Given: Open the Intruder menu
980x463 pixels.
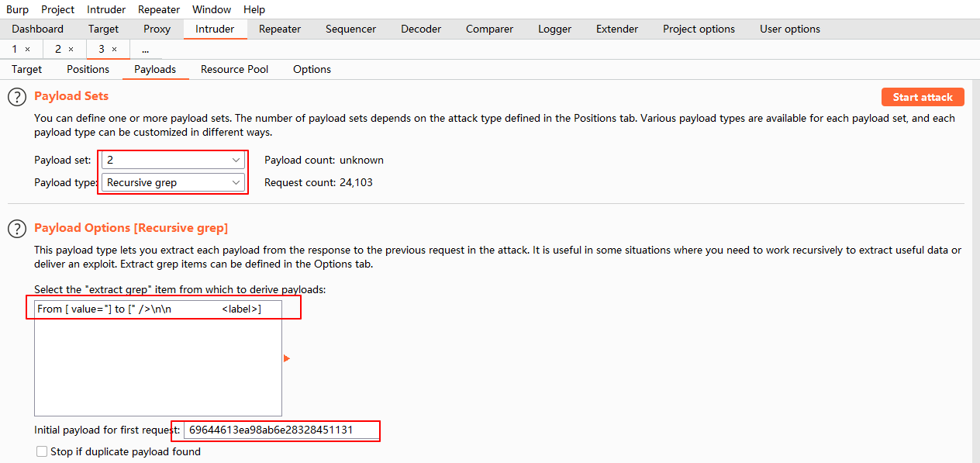Looking at the screenshot, I should click(x=106, y=9).
